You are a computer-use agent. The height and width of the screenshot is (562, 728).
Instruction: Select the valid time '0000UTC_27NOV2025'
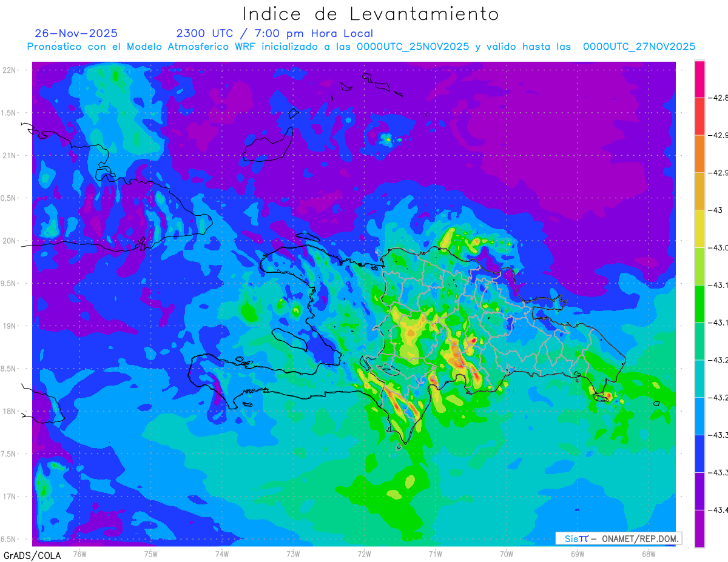click(x=639, y=47)
